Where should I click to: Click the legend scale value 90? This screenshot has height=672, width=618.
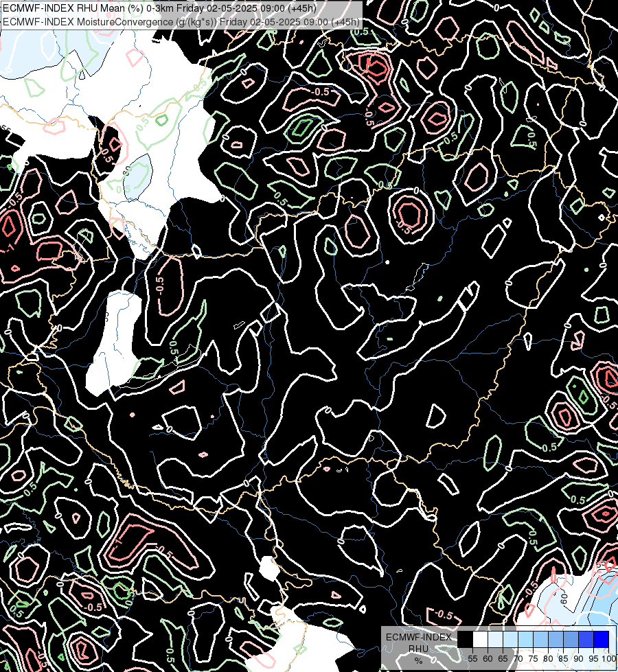coord(578,659)
